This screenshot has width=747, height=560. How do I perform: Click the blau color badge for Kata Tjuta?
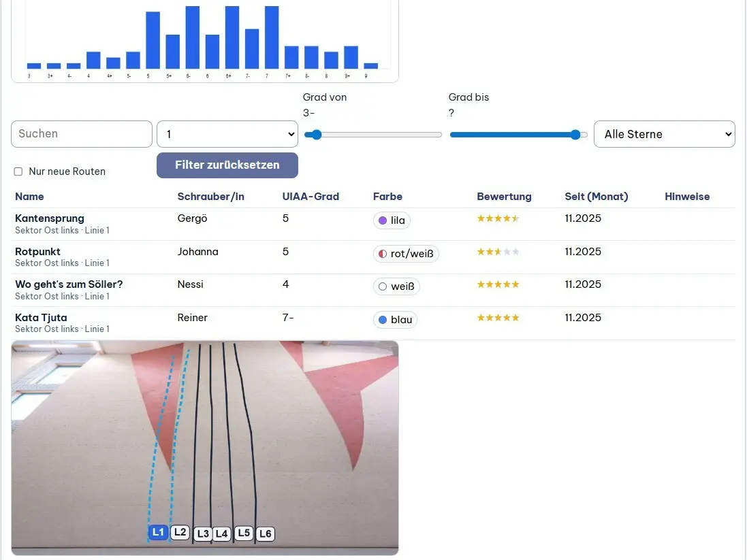click(395, 320)
